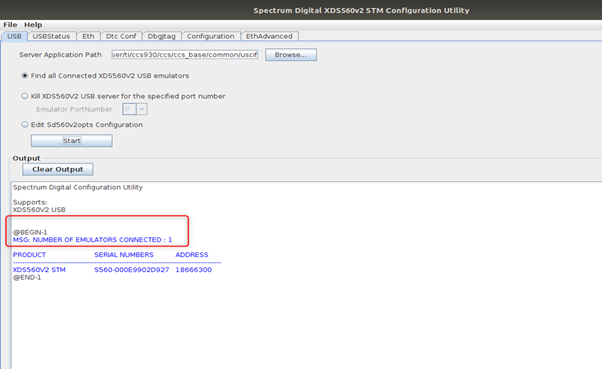The image size is (602, 369).
Task: Click the emulators connected message line
Action: [x=93, y=240]
